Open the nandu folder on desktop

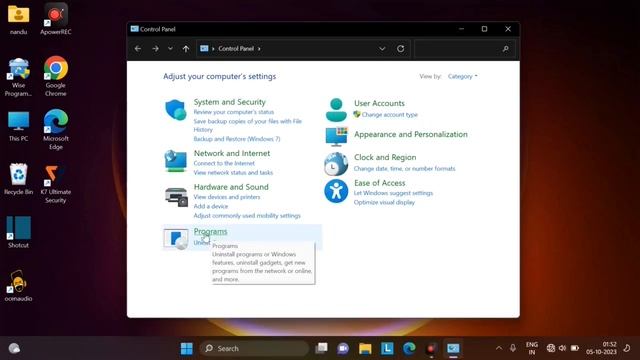[x=18, y=19]
